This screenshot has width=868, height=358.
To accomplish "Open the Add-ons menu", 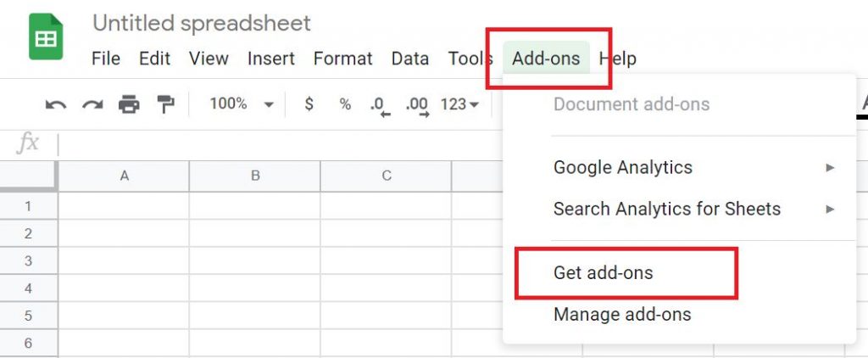I will tap(546, 59).
